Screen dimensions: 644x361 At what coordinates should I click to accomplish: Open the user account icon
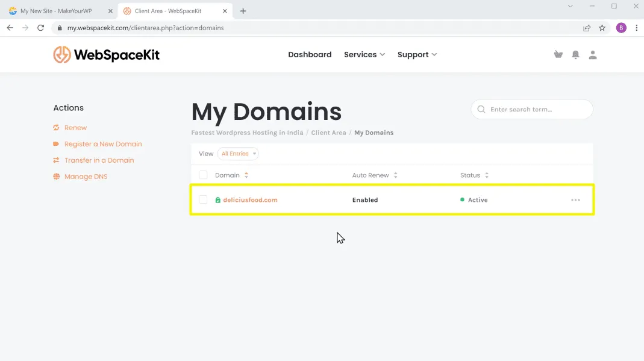[593, 55]
